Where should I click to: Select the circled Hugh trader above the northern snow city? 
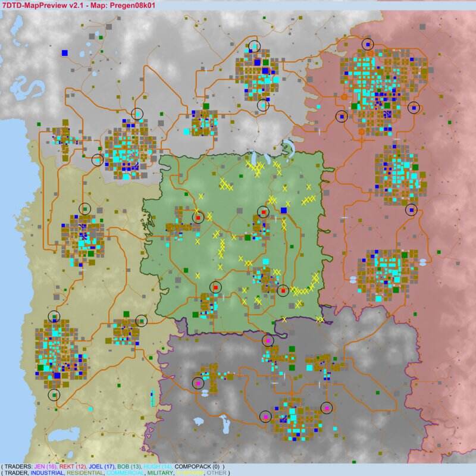pyautogui.click(x=255, y=46)
